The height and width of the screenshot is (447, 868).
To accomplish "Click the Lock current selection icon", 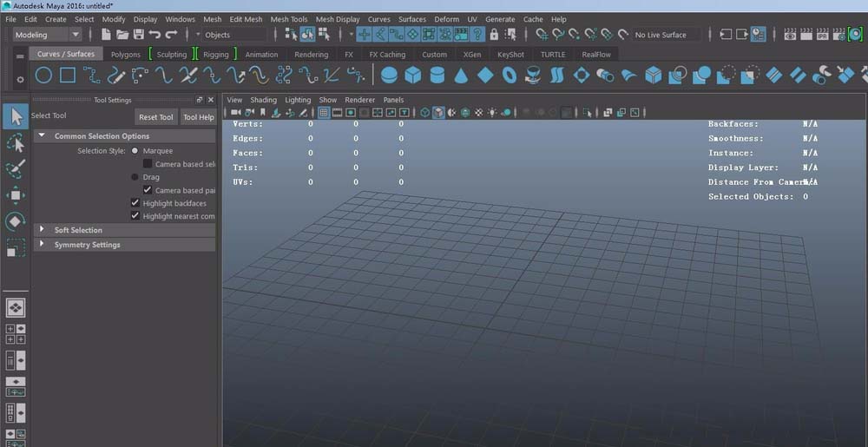I will point(494,35).
